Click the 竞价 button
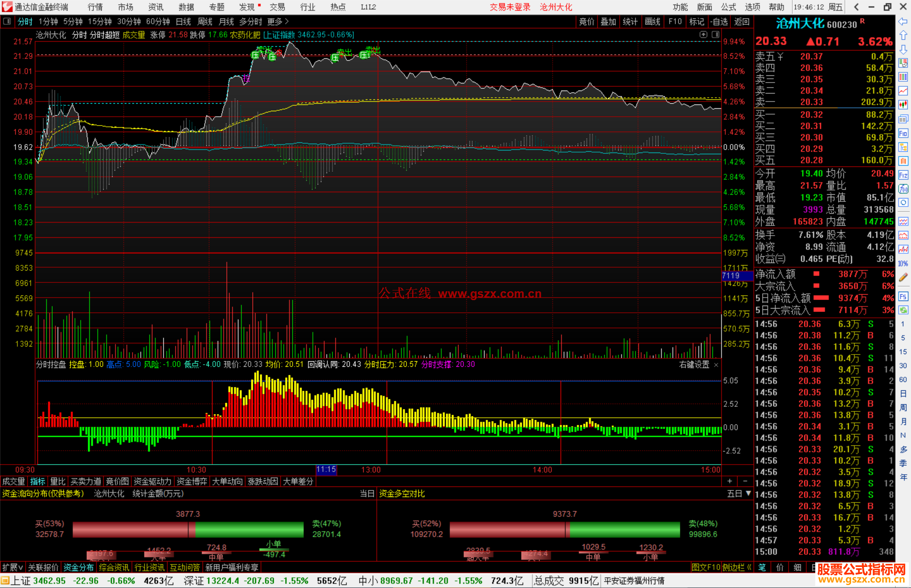Screen dimensions: 911x588 (x=586, y=21)
